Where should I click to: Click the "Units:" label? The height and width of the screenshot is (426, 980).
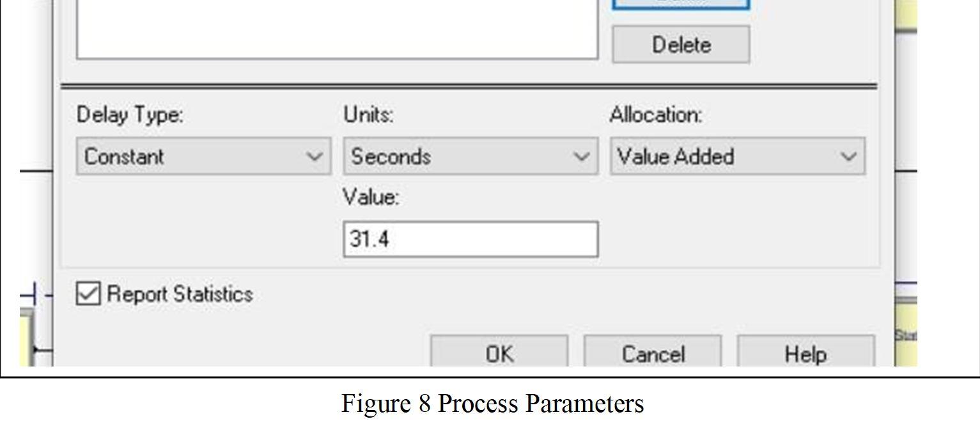pyautogui.click(x=368, y=115)
